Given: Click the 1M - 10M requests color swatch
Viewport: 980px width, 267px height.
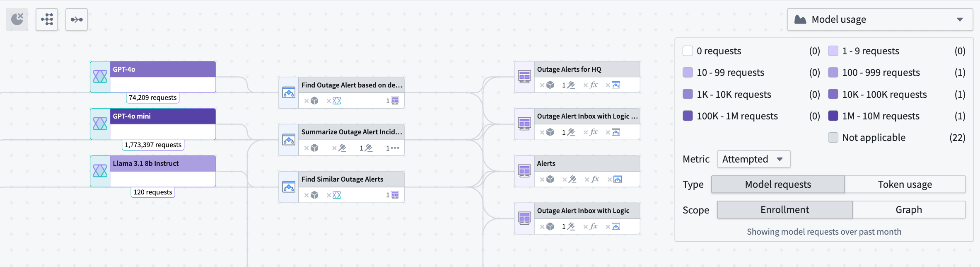Looking at the screenshot, I should click(833, 116).
